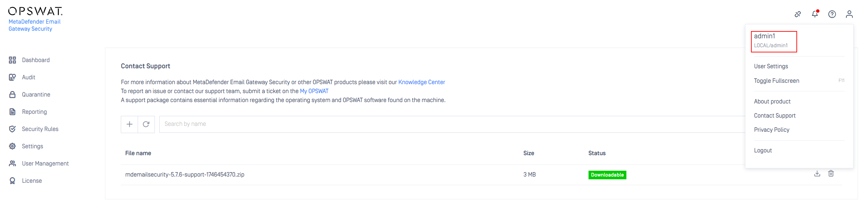Image resolution: width=868 pixels, height=210 pixels.
Task: Refresh the support package list
Action: point(146,124)
